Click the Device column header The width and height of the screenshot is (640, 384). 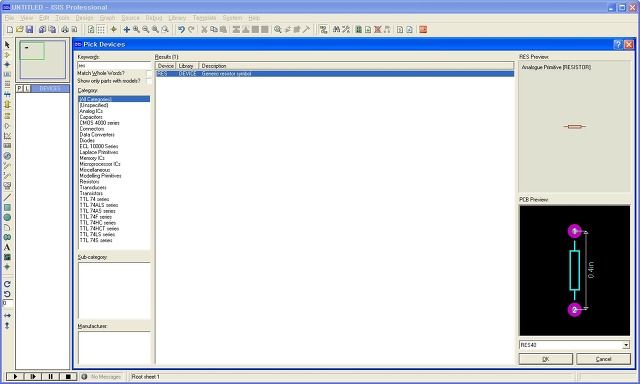click(x=166, y=66)
